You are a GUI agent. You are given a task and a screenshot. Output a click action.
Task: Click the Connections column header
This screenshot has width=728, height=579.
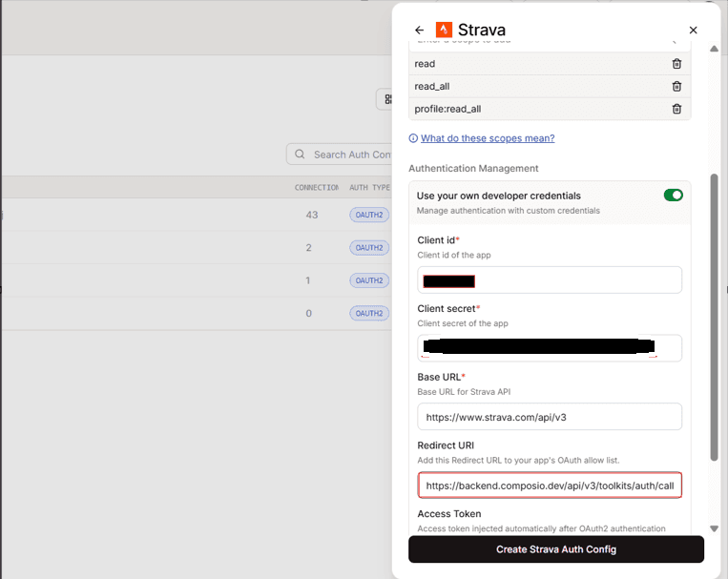point(317,188)
